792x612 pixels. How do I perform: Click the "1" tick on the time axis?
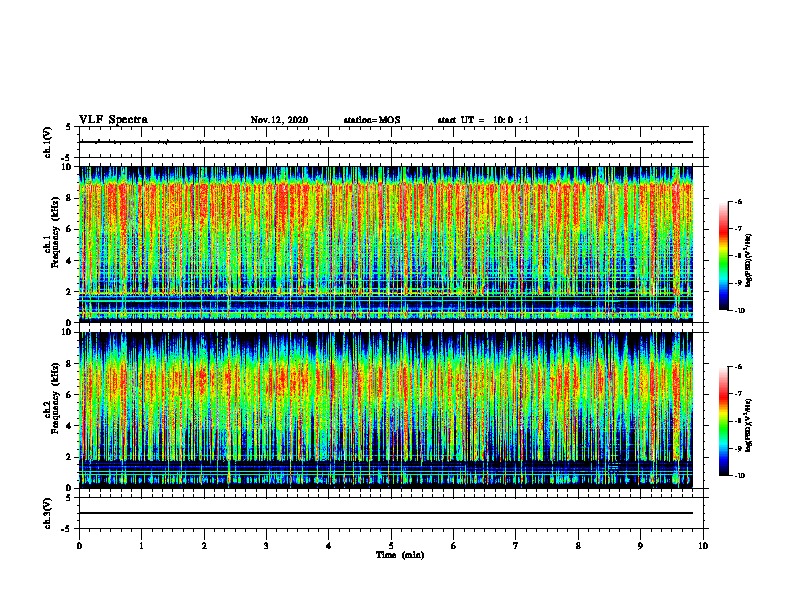pos(141,546)
